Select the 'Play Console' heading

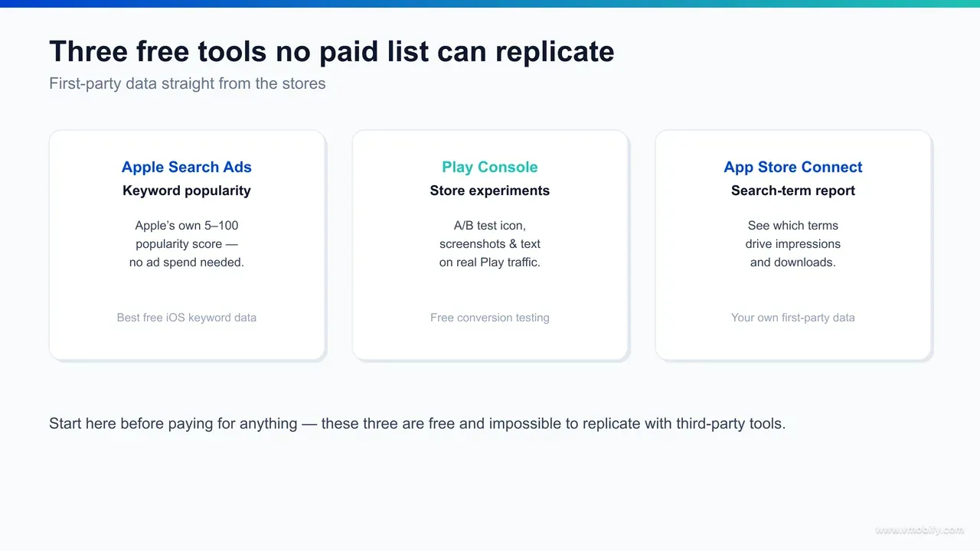(x=490, y=167)
